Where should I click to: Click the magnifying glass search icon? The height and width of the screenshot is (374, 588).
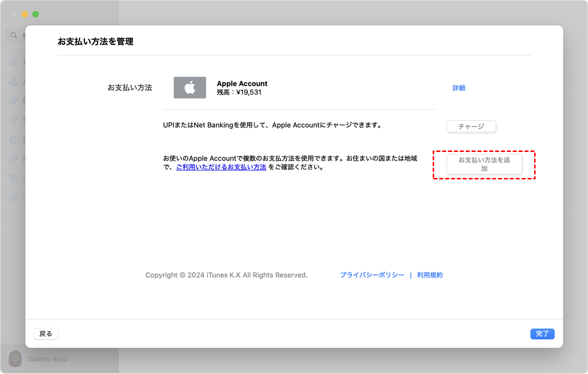14,35
